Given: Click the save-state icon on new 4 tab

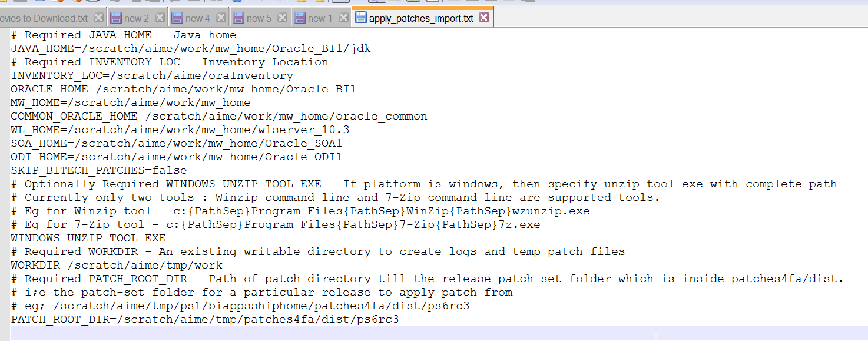Looking at the screenshot, I should (x=177, y=18).
